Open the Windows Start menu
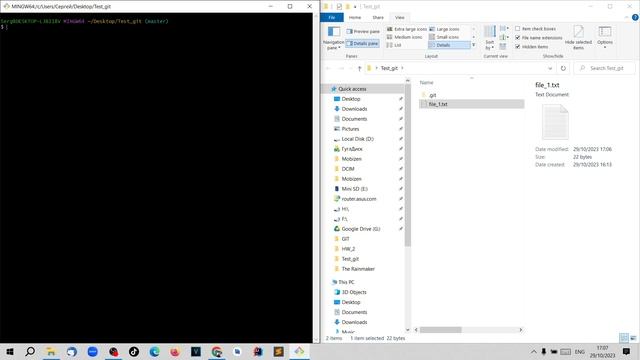 point(10,351)
